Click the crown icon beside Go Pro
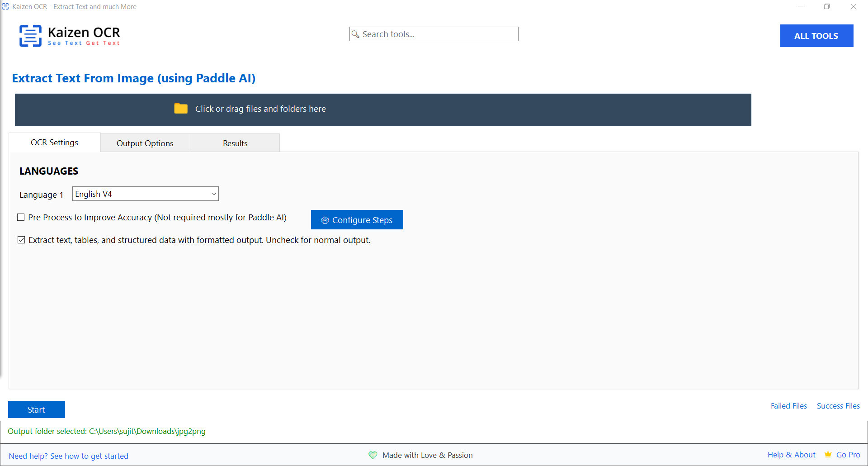868x466 pixels. (828, 455)
